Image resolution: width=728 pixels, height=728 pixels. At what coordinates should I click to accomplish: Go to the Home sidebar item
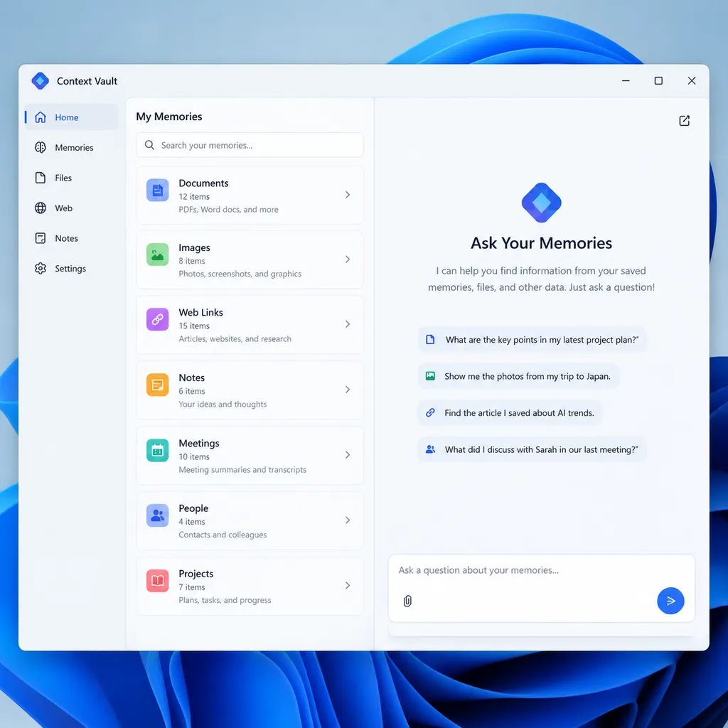coord(72,117)
